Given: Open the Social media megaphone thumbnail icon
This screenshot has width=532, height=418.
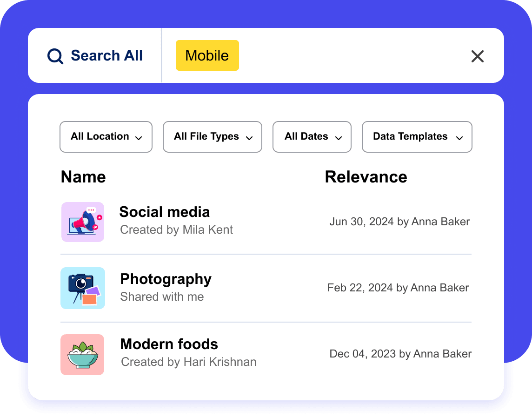Looking at the screenshot, I should click(x=82, y=222).
